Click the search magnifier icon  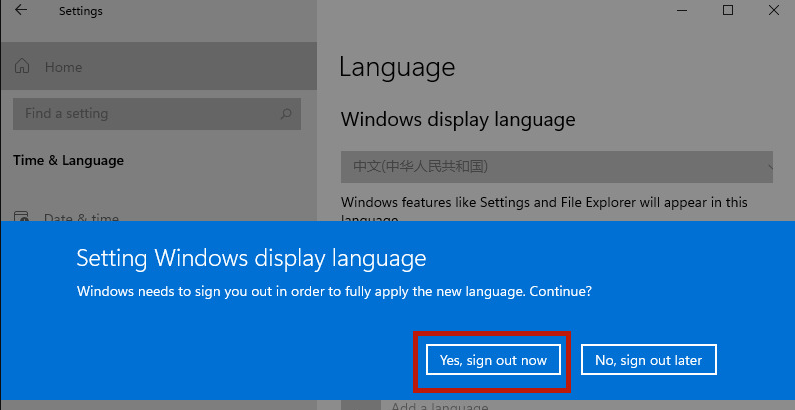coord(287,114)
